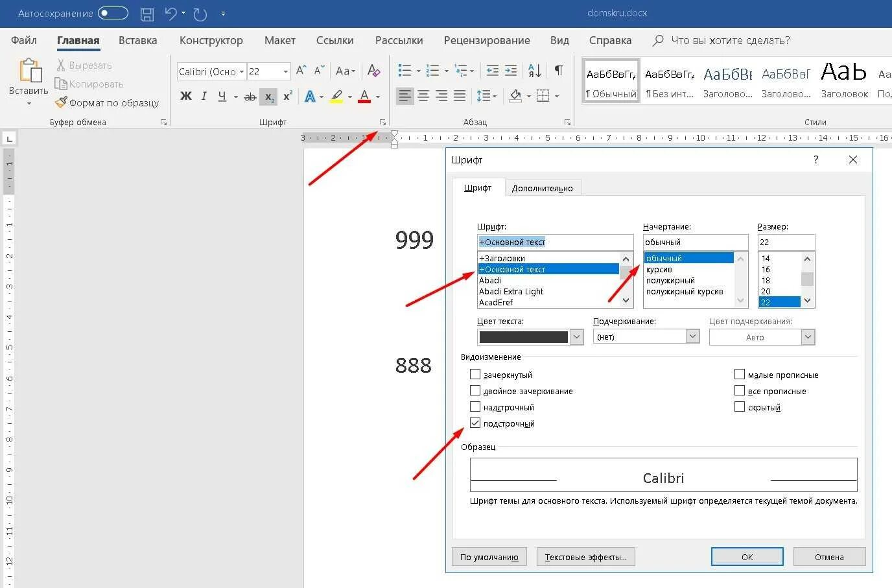Image resolution: width=892 pixels, height=588 pixels.
Task: Click the По умолчанию button
Action: [489, 557]
